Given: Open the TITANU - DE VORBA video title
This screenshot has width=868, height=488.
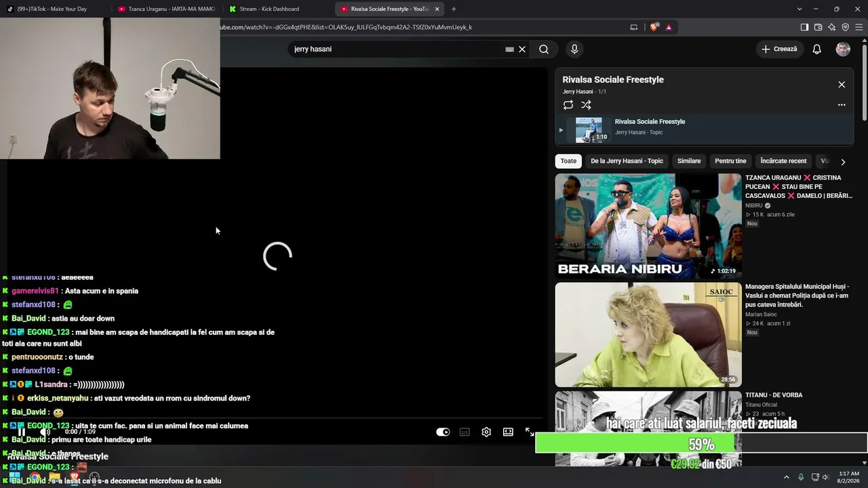Looking at the screenshot, I should [x=774, y=395].
